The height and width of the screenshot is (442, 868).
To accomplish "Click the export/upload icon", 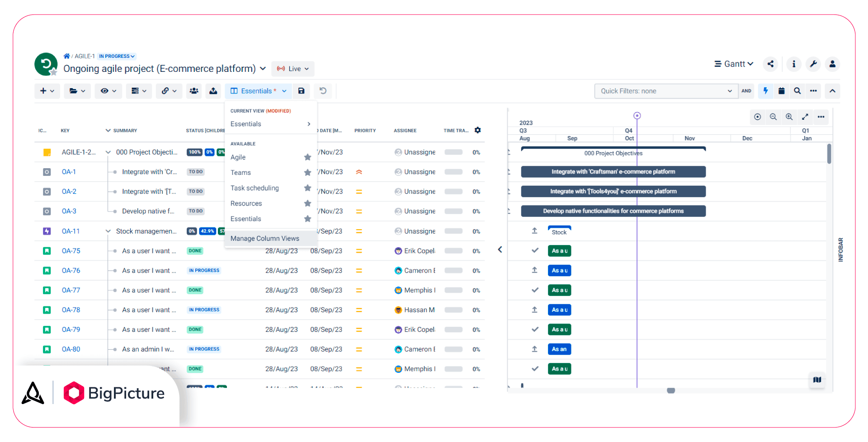I will [213, 91].
